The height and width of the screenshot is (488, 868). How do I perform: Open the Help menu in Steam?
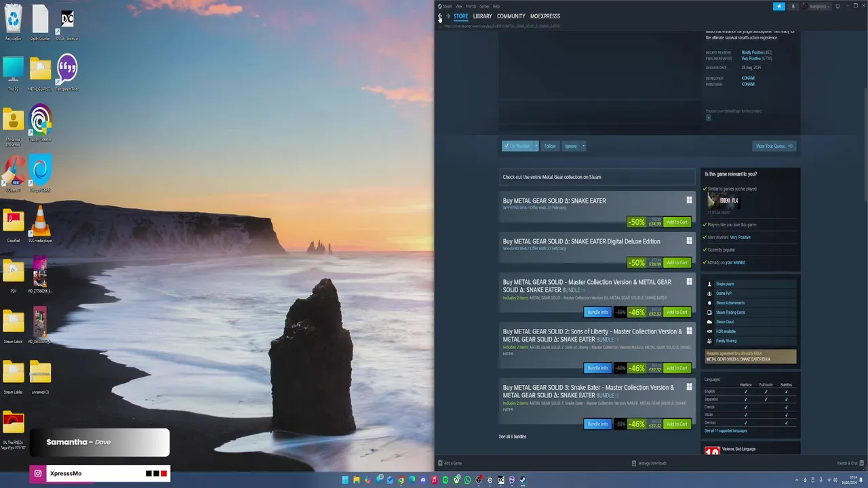click(x=496, y=6)
